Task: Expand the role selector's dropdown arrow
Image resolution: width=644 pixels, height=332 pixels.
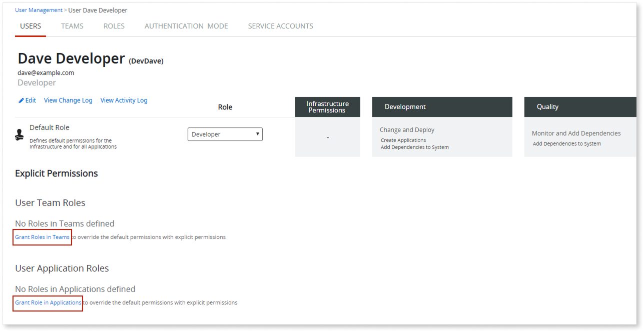Action: click(256, 134)
